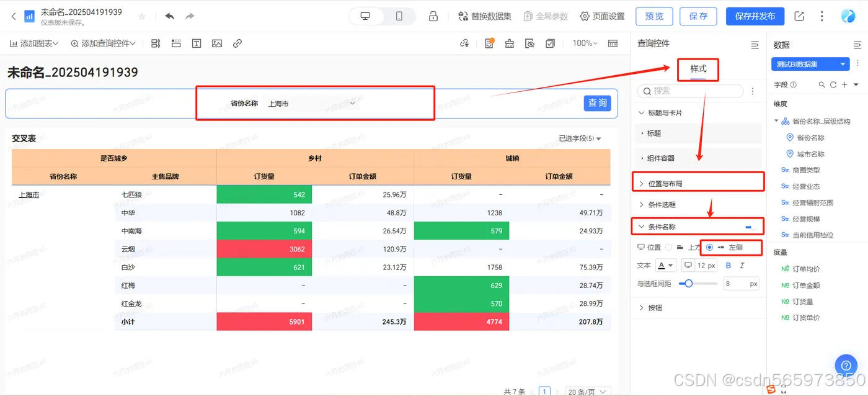Click the 保存 save button

click(x=698, y=16)
